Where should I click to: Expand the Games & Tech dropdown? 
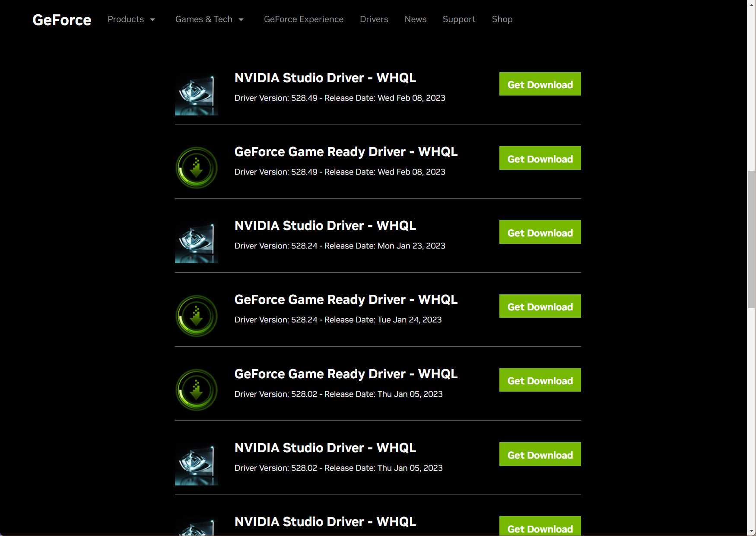pos(210,19)
